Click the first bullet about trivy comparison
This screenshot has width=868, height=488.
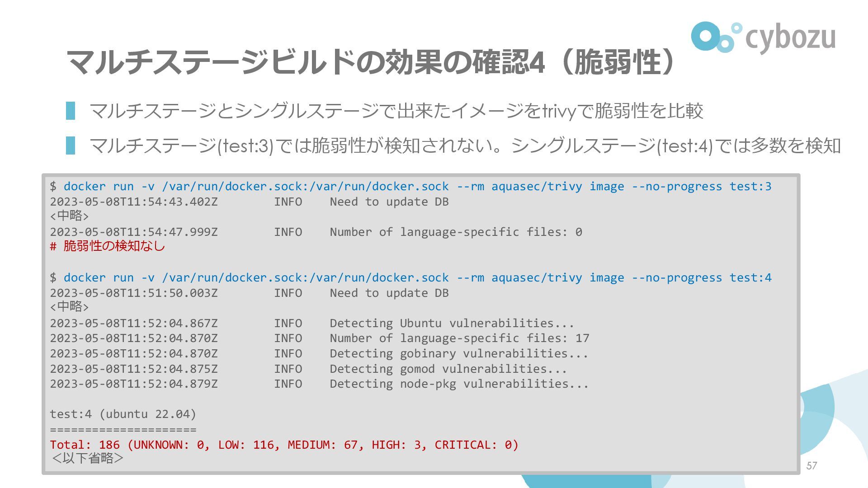[396, 111]
